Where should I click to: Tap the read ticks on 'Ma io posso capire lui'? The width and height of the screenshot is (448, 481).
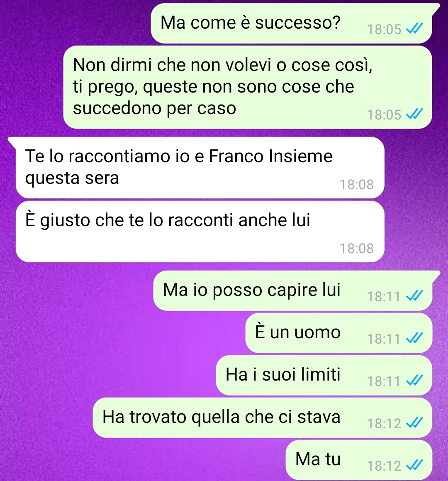[x=414, y=296]
